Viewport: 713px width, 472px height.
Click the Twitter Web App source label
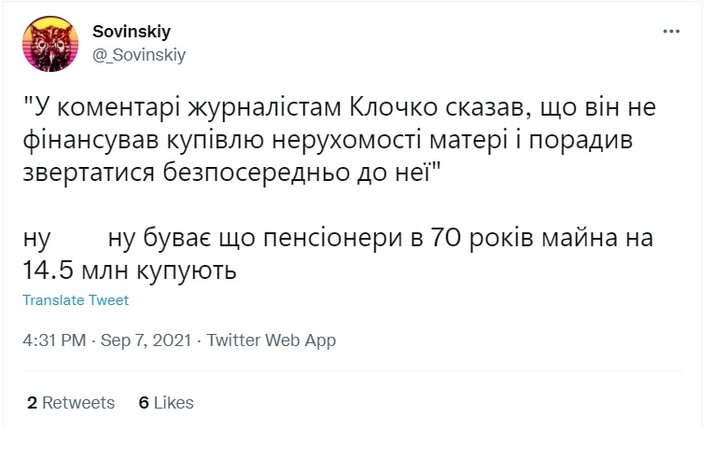(271, 341)
